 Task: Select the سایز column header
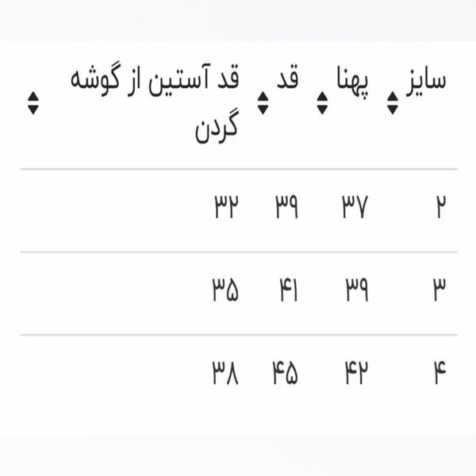(426, 80)
